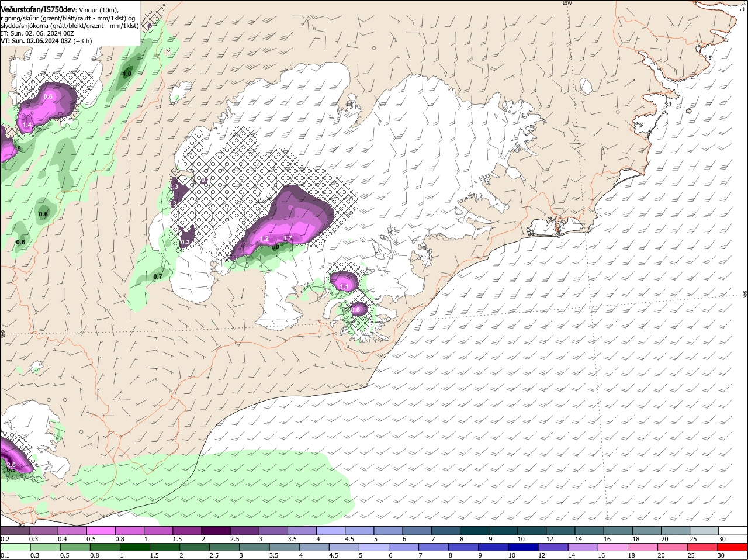Image resolution: width=748 pixels, height=560 pixels.
Task: Select upper legend swatch between 1 and 1.5
Action: pyautogui.click(x=158, y=531)
